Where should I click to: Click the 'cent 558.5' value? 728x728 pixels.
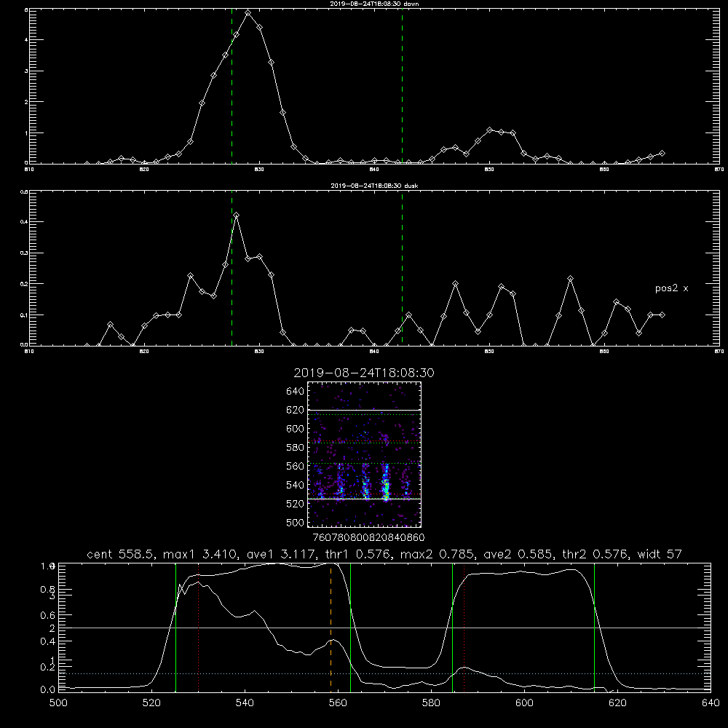pyautogui.click(x=121, y=554)
